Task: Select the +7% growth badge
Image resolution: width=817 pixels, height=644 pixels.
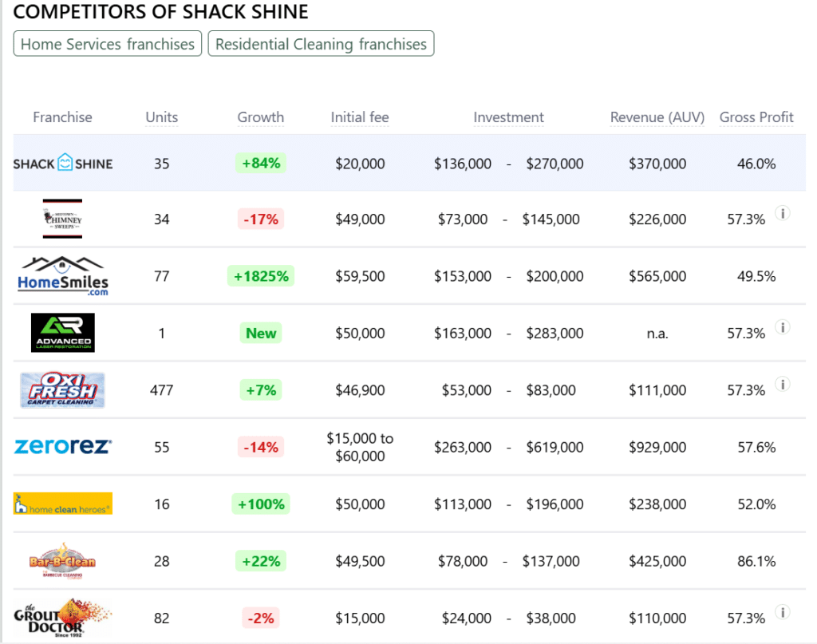Action: [261, 389]
